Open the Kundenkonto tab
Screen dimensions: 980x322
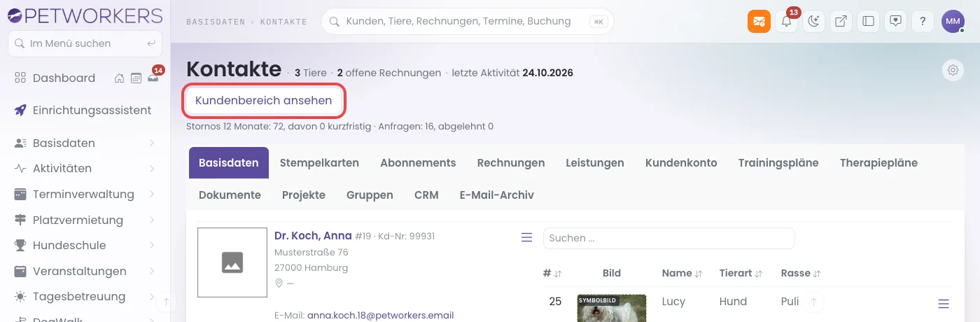(x=681, y=163)
